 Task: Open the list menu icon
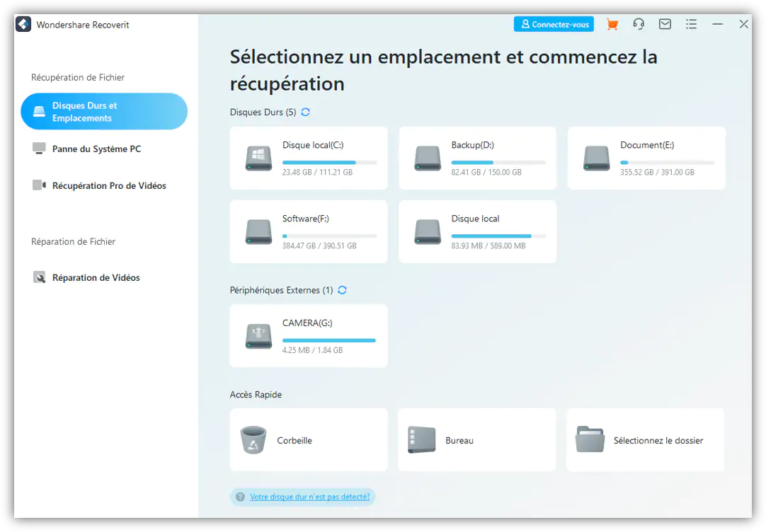coord(691,24)
